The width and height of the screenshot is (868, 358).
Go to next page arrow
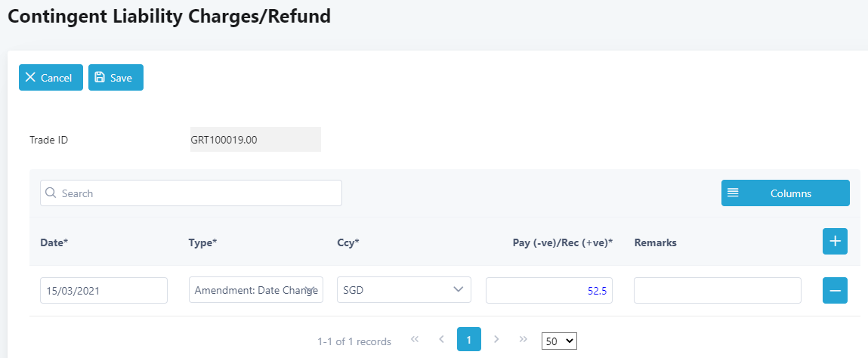click(x=496, y=339)
